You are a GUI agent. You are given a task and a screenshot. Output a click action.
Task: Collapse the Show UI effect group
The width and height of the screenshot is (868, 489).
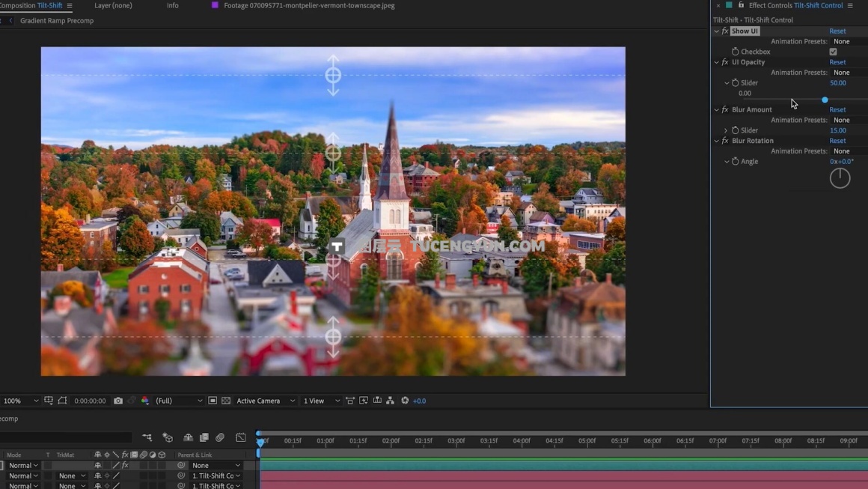716,31
